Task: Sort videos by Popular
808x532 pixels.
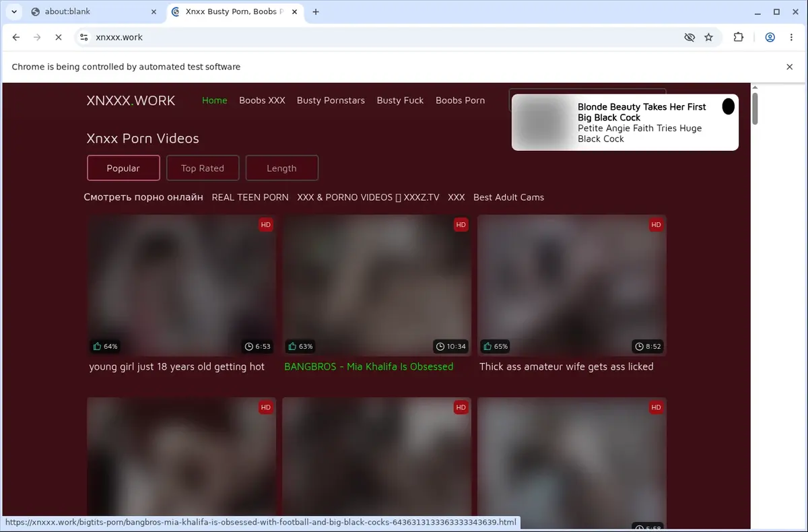Action: [123, 168]
